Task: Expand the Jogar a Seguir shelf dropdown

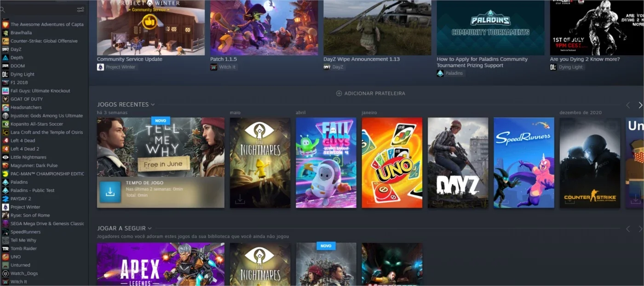Action: [x=149, y=228]
